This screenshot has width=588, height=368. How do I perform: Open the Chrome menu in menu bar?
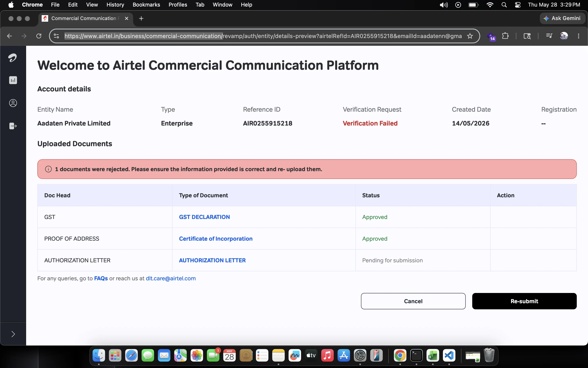[32, 5]
